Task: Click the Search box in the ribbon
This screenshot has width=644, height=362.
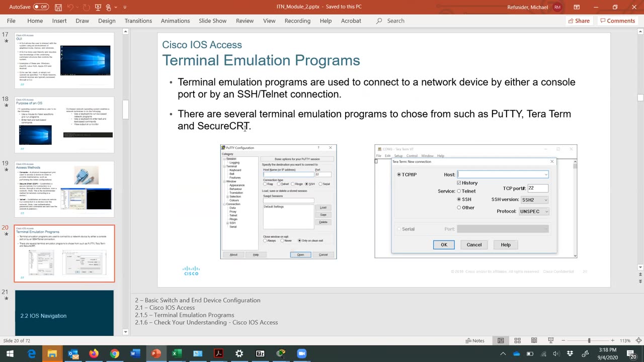Action: [x=395, y=21]
